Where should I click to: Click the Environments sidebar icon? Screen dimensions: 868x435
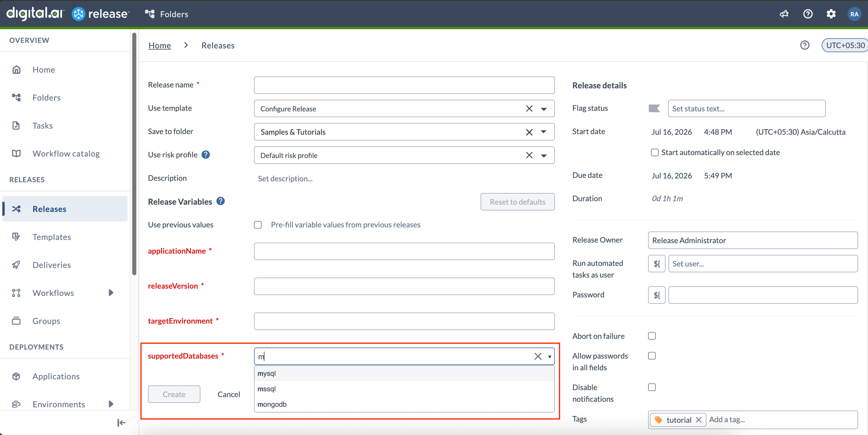coord(16,404)
